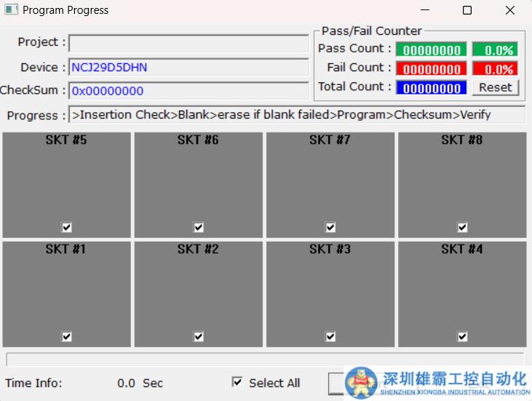This screenshot has height=401, width=532.
Task: Disable socket SKT #3 checkbox
Action: 330,337
